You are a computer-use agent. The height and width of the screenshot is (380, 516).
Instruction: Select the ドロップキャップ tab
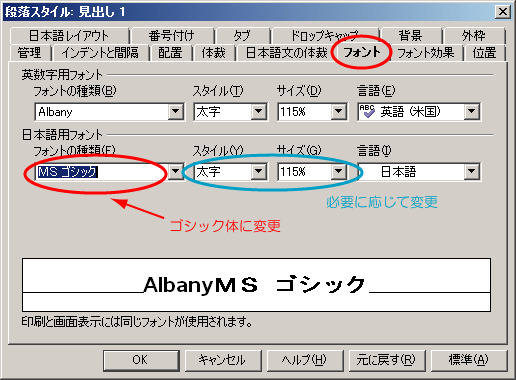[x=325, y=36]
